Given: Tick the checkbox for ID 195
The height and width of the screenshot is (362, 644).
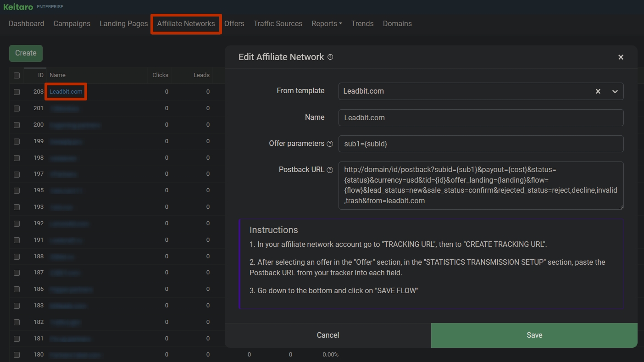Looking at the screenshot, I should (x=17, y=190).
